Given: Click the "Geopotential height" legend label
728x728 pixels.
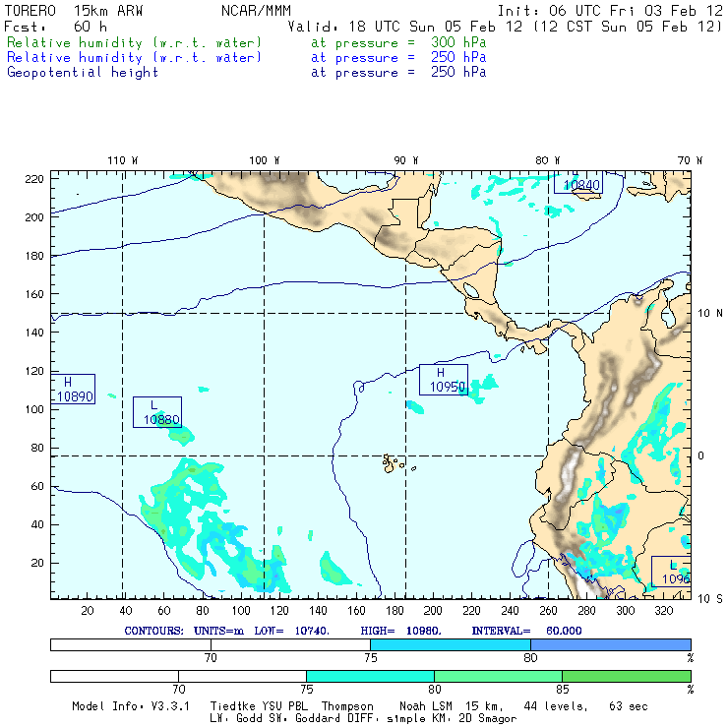Looking at the screenshot, I should click(x=83, y=73).
